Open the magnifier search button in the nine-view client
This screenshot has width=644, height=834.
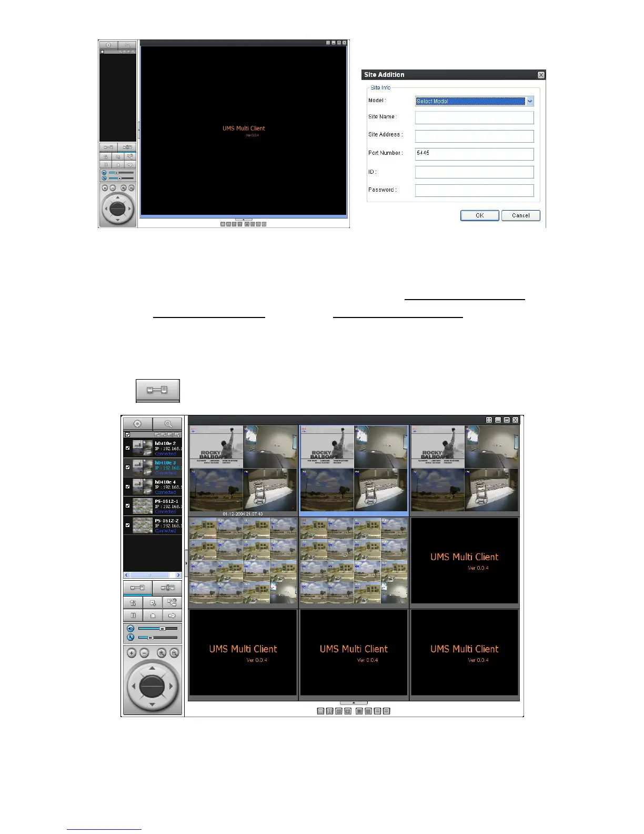pyautogui.click(x=168, y=424)
